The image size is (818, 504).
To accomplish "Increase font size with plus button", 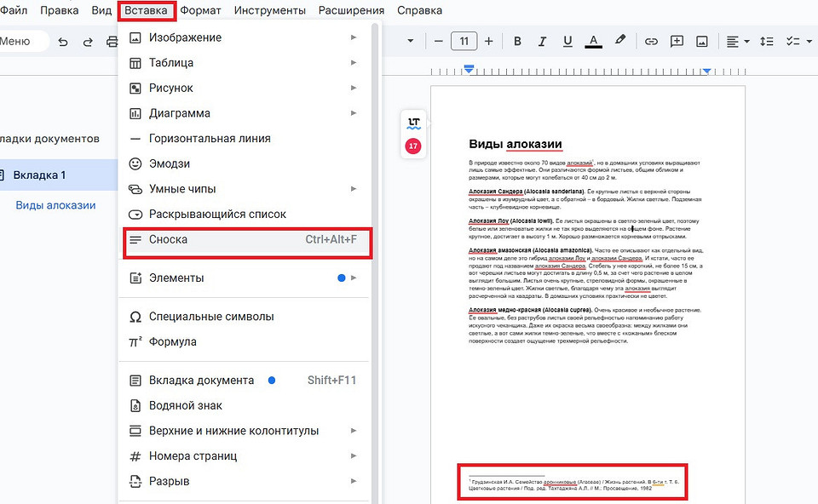I will 488,41.
